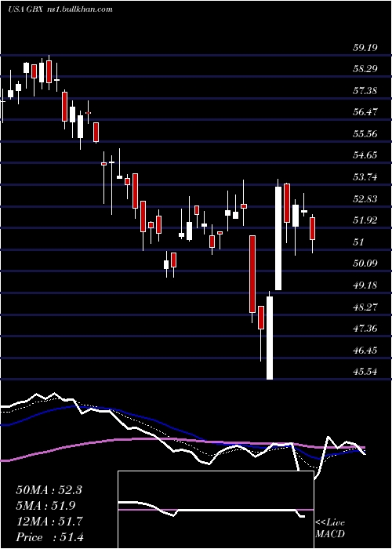
Task: Click the 'Price : 51.4' readout
Action: coord(49,537)
